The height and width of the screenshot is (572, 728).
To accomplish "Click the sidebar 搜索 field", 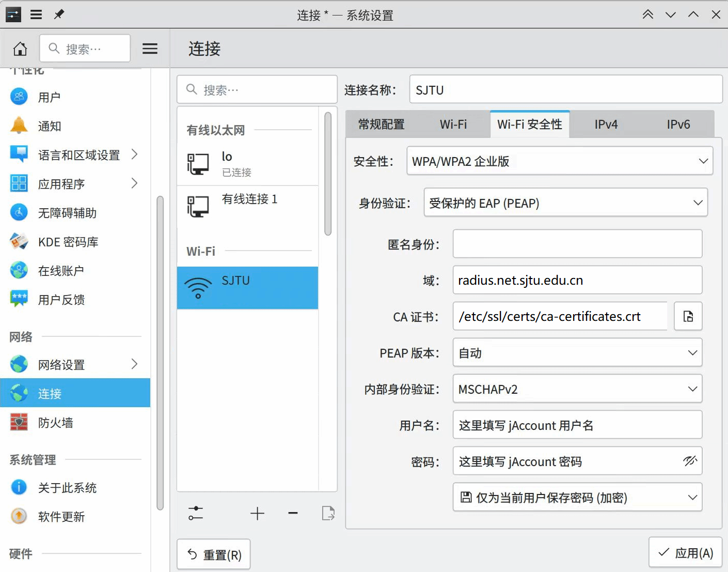I will (85, 49).
